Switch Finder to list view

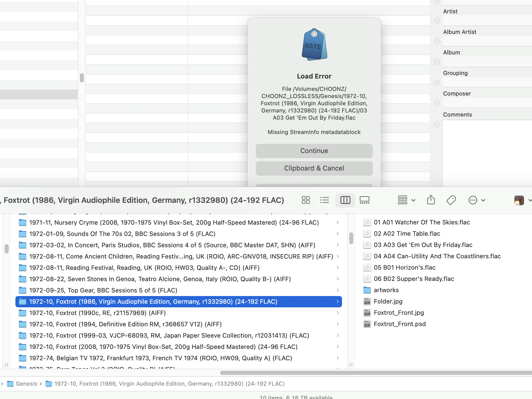325,200
